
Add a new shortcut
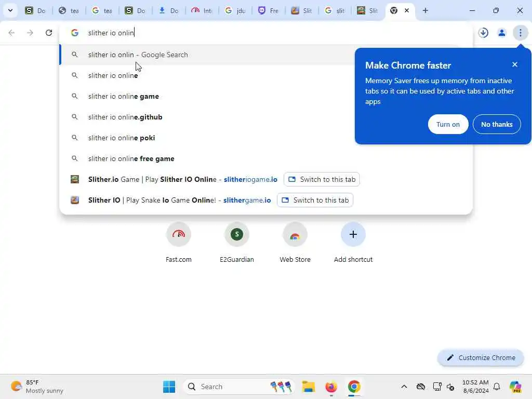point(353,242)
